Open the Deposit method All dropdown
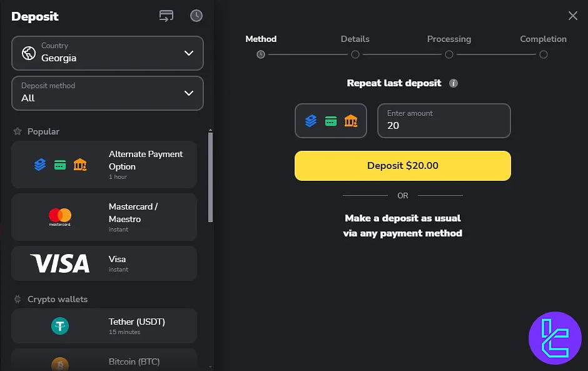This screenshot has width=588, height=371. [x=108, y=93]
